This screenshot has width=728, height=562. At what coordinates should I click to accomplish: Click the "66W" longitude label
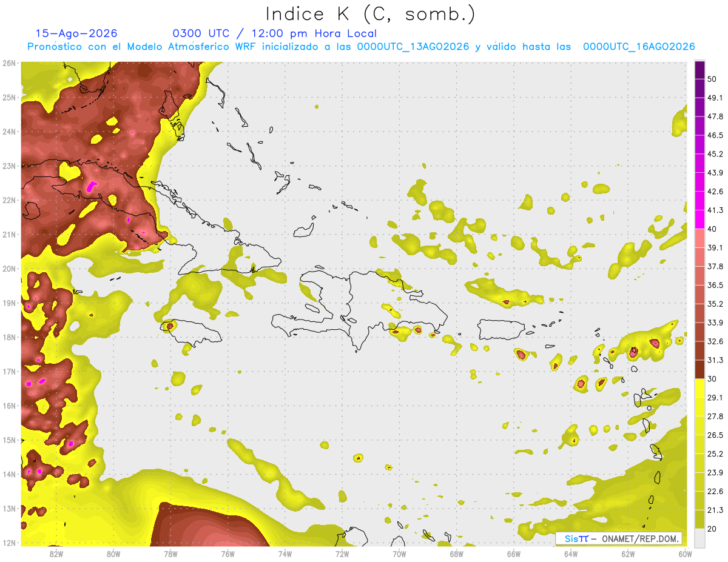513,554
